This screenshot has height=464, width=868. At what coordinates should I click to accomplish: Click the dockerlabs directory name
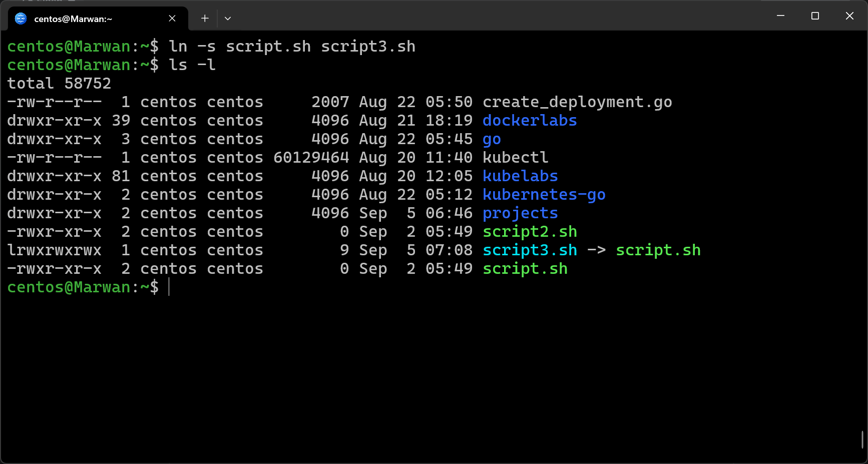[530, 121]
